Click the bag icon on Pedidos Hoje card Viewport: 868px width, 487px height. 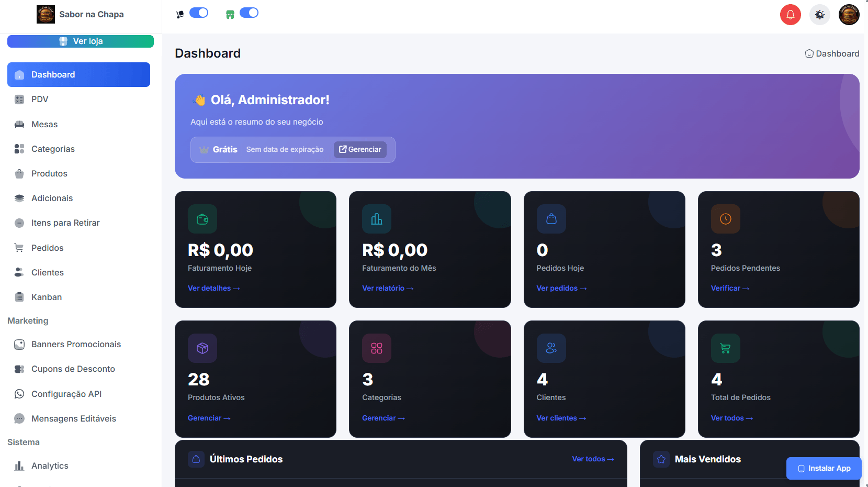551,219
